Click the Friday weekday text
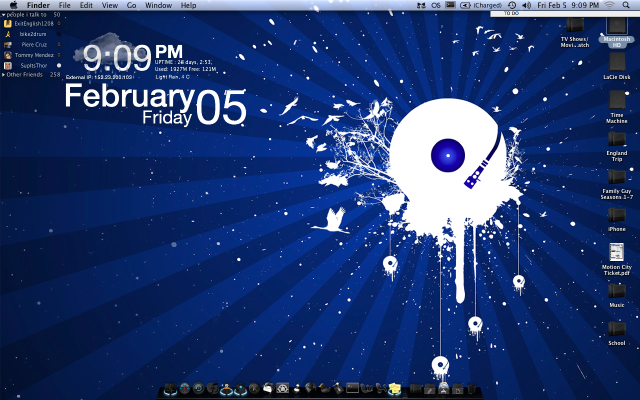640x400 pixels. (x=167, y=118)
